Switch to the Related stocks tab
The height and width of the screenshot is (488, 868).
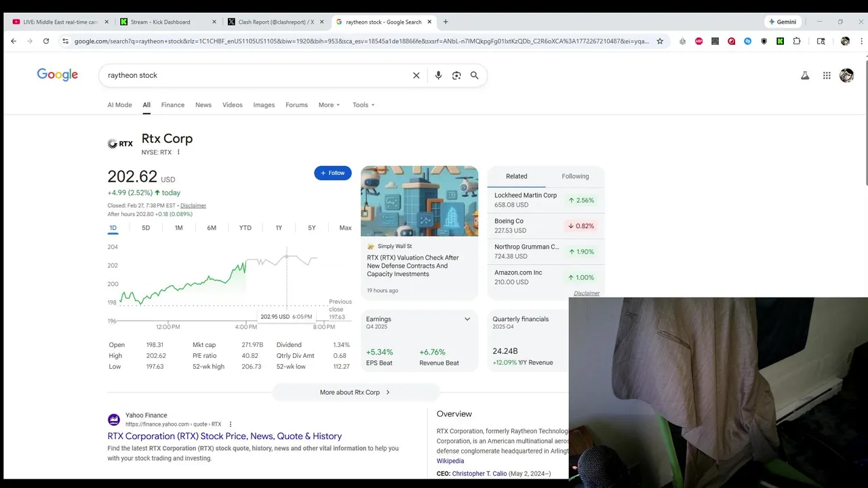tap(516, 176)
